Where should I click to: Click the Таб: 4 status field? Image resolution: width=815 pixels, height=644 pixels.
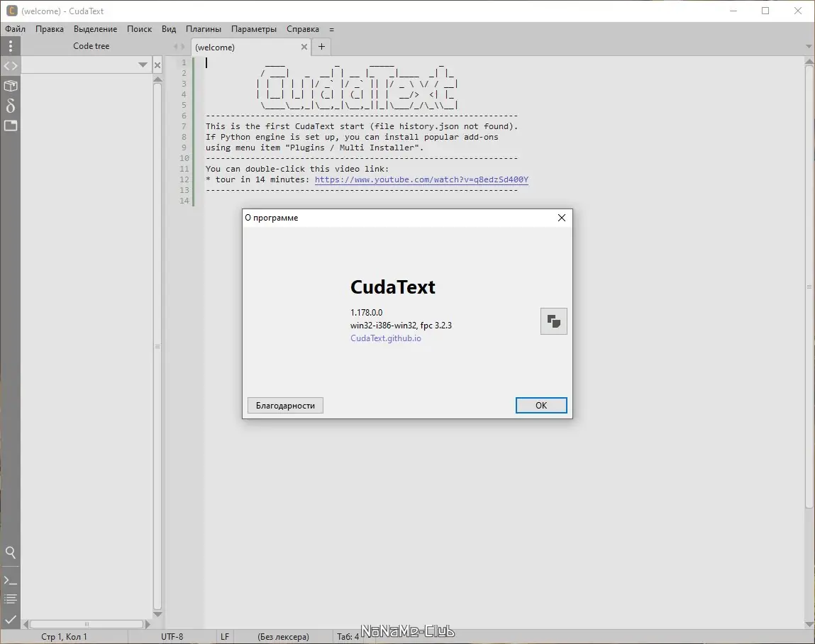coord(348,637)
